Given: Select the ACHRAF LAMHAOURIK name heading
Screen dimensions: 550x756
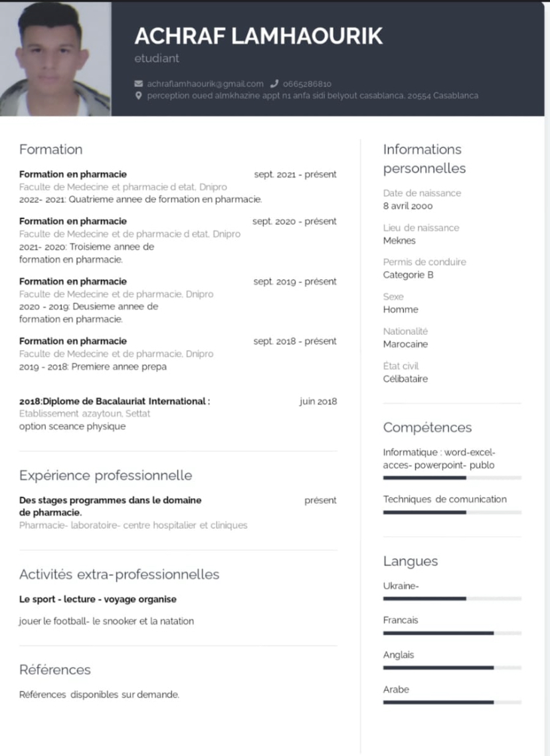Looking at the screenshot, I should [258, 36].
